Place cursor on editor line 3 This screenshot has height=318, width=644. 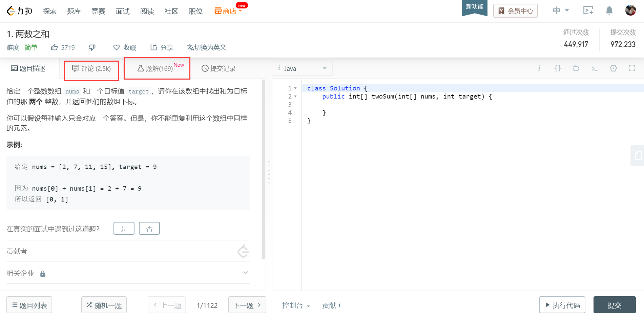[473, 105]
